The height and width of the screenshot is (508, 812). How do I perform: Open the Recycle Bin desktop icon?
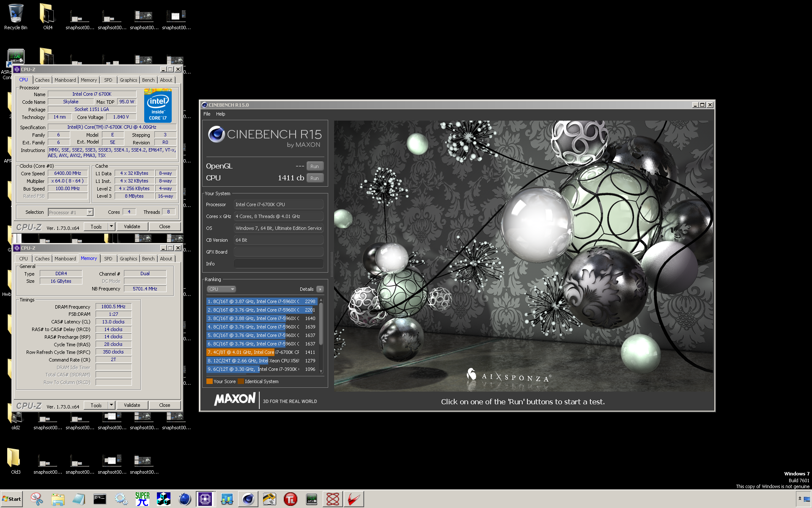[x=16, y=16]
